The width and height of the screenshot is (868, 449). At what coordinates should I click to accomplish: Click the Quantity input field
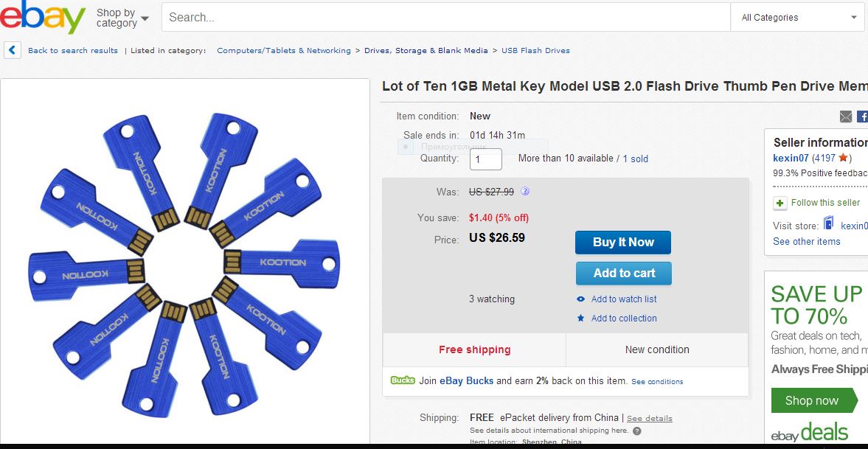(x=485, y=159)
